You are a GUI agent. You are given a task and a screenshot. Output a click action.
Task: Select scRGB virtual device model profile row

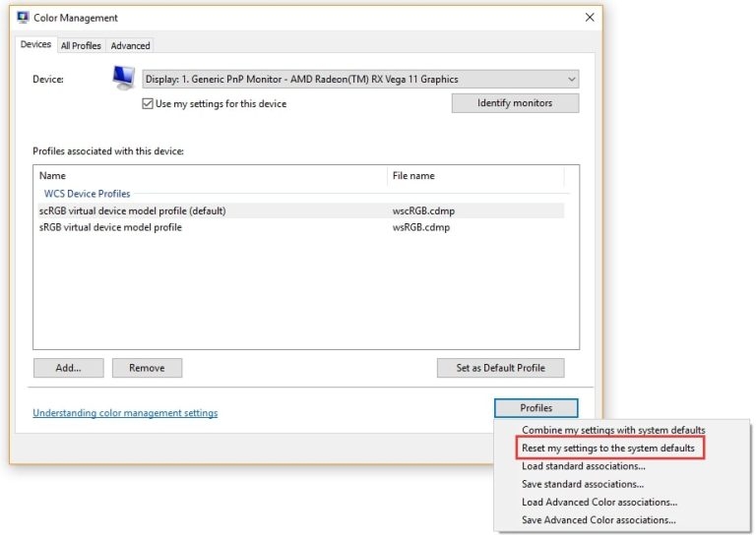click(301, 210)
